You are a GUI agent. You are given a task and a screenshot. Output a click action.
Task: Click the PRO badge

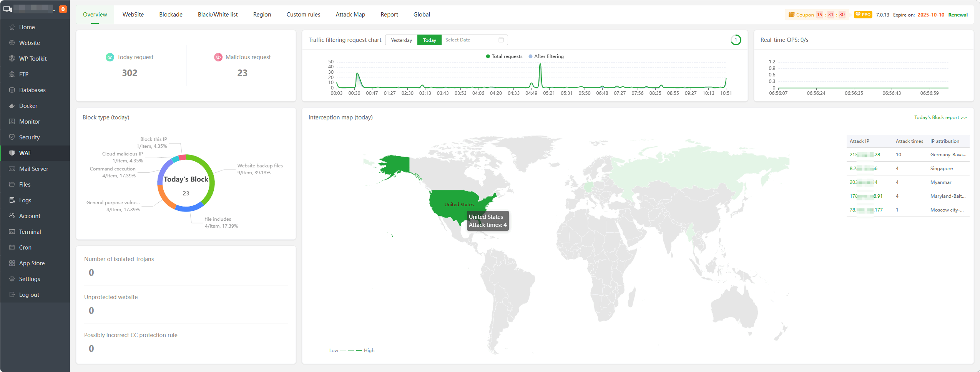[863, 15]
